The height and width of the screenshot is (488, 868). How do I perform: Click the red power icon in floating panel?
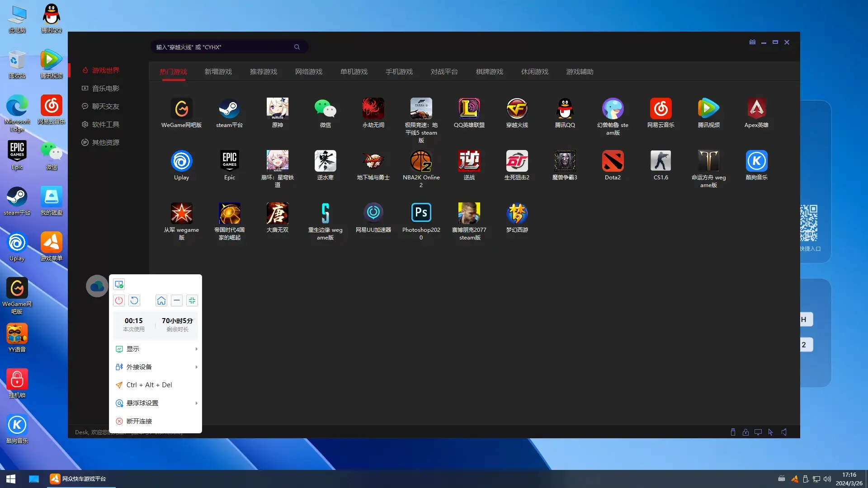coord(119,300)
